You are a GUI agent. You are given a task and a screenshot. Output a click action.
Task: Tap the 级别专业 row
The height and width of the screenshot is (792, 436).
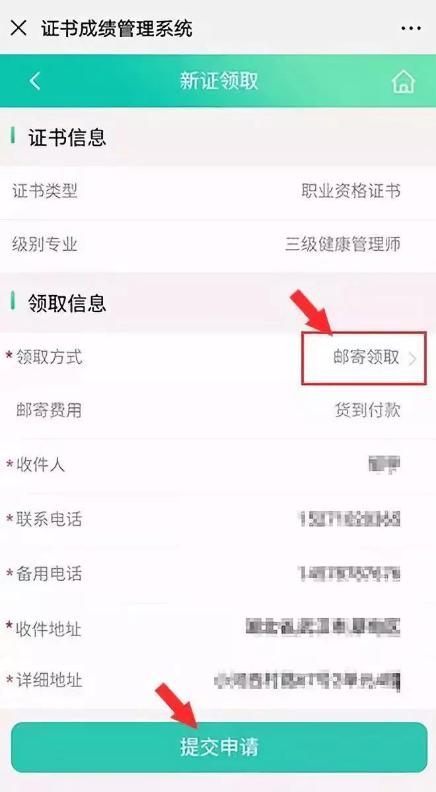tap(218, 245)
